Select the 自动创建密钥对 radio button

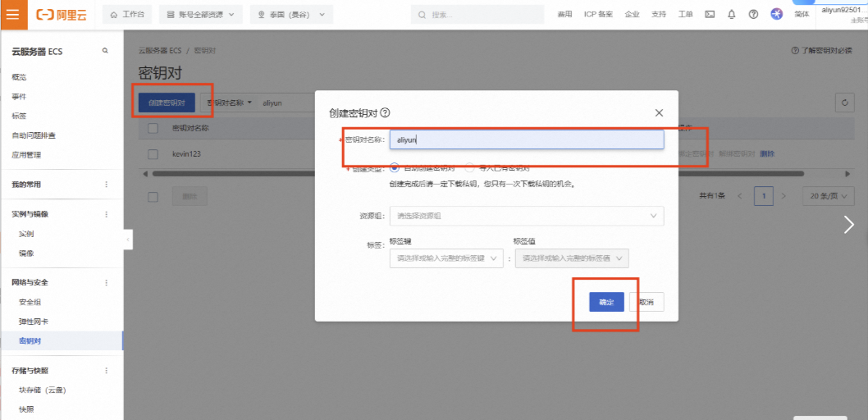pos(395,167)
